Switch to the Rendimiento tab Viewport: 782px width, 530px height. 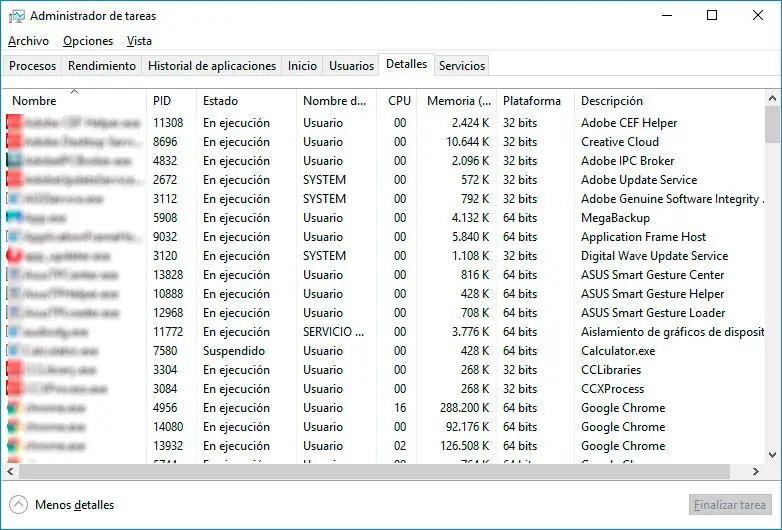pyautogui.click(x=102, y=66)
